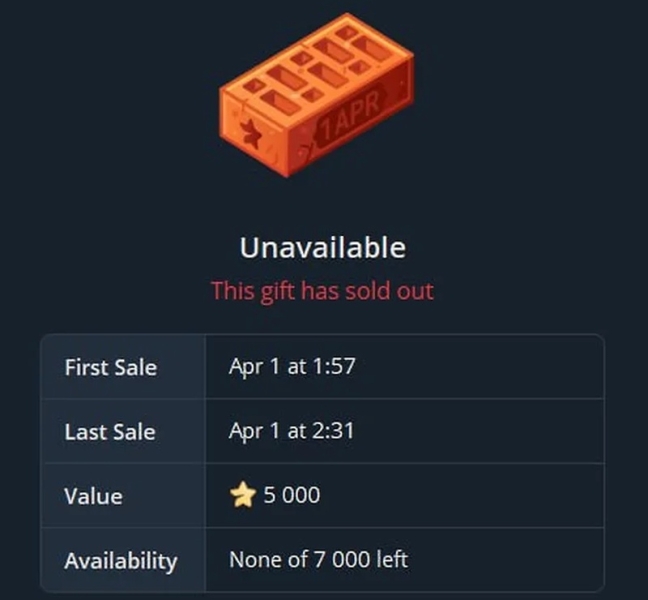Click the "Unavailable" heading
Viewport: 648px width, 600px height.
click(x=322, y=247)
